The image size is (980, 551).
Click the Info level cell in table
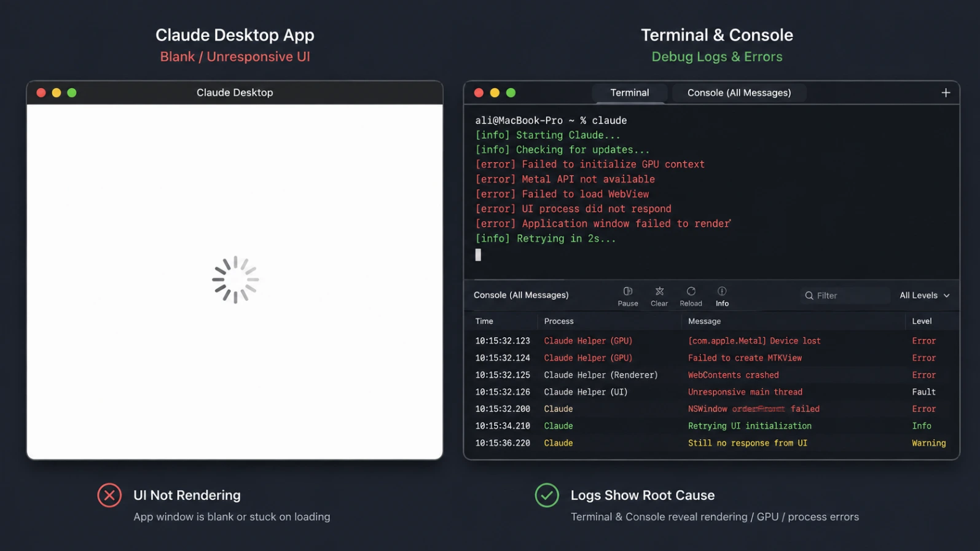pyautogui.click(x=921, y=426)
